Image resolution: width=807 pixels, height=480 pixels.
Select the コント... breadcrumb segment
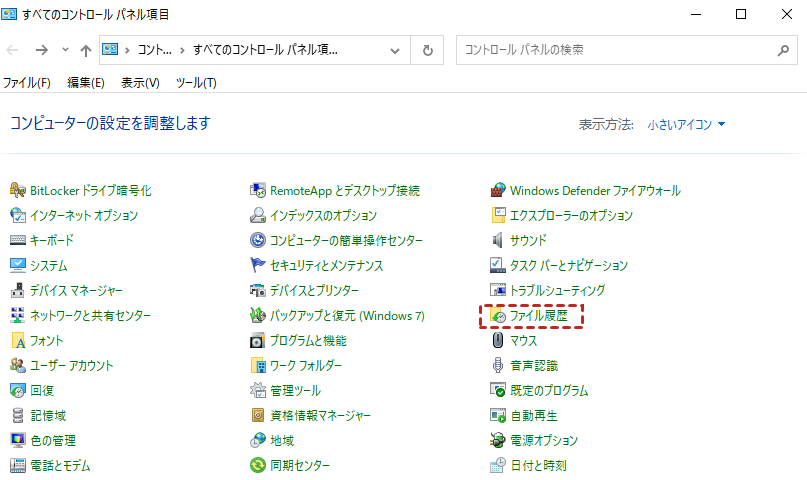click(x=154, y=50)
